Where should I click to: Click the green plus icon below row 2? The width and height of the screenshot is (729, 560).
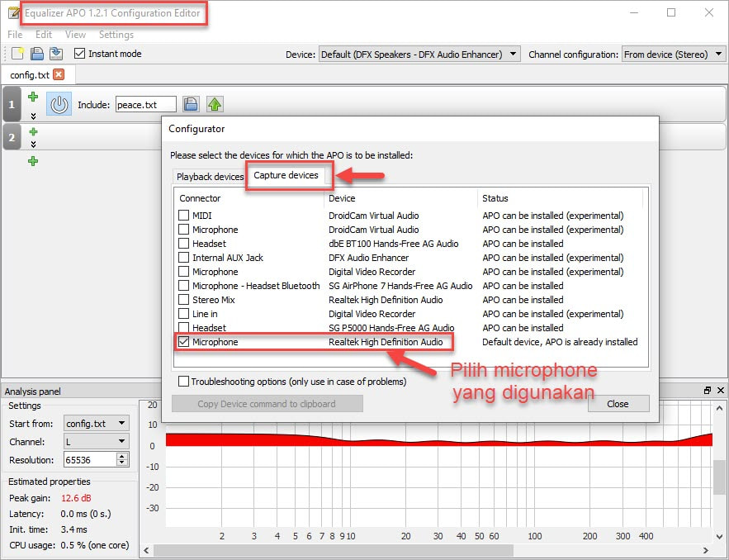pos(33,161)
